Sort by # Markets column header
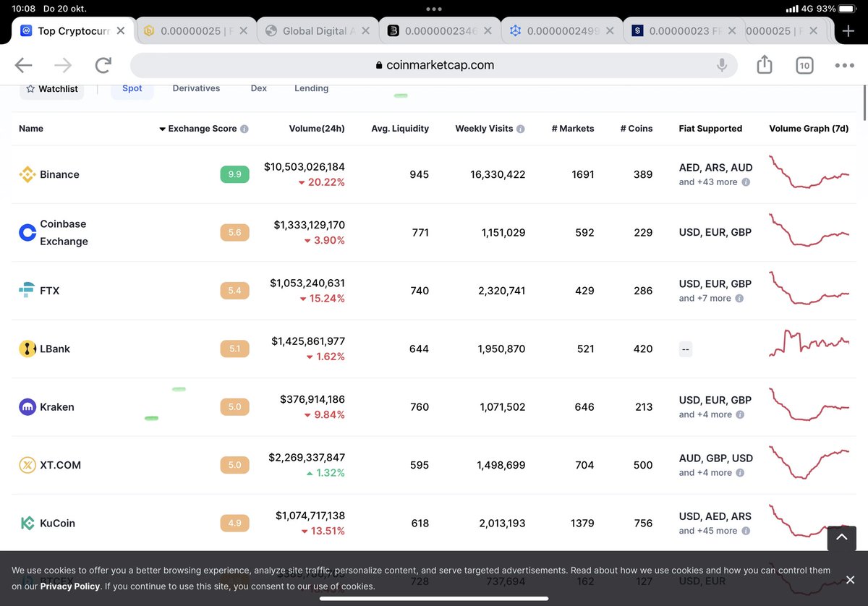This screenshot has height=606, width=868. [573, 129]
